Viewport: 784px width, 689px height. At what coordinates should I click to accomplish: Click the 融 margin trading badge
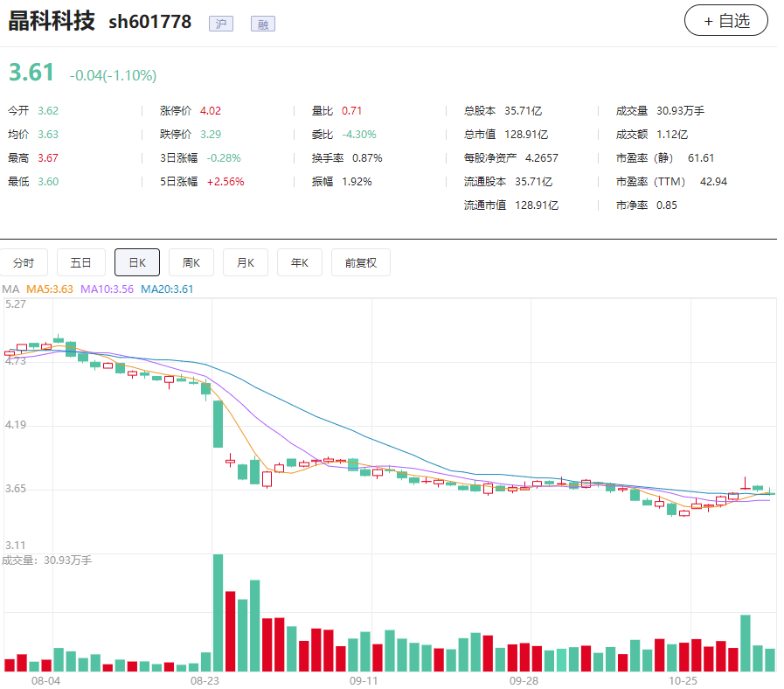[263, 24]
